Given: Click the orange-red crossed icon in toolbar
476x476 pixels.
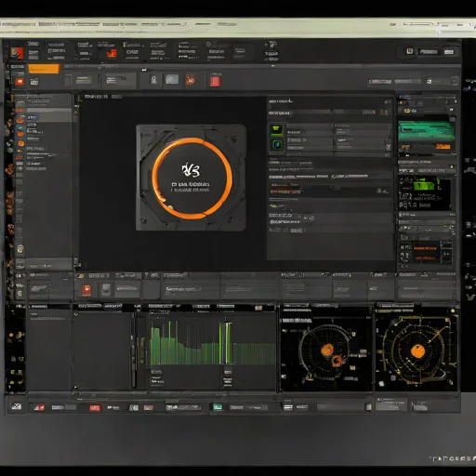Looking at the screenshot, I should coord(191,80).
